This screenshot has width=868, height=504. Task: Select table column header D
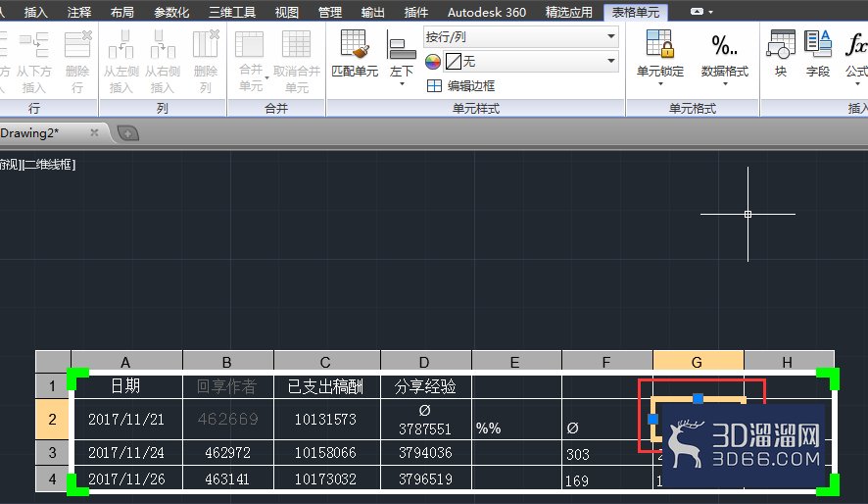pyautogui.click(x=426, y=361)
